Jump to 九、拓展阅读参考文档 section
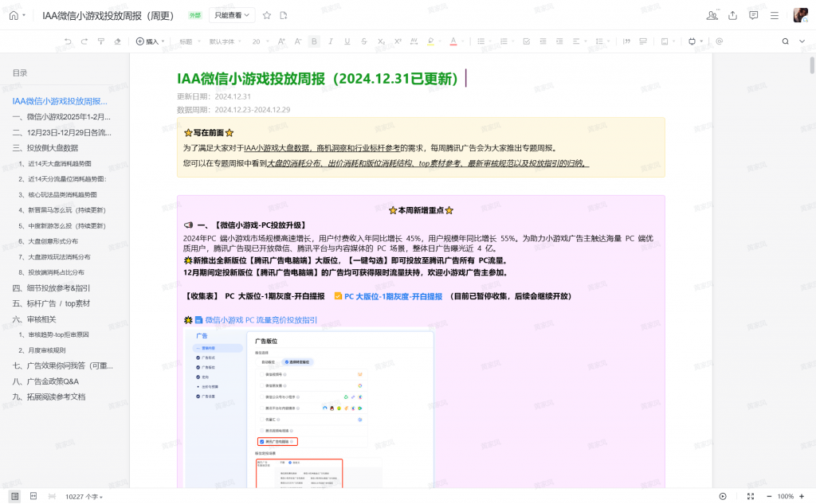The image size is (816, 504). pyautogui.click(x=49, y=397)
